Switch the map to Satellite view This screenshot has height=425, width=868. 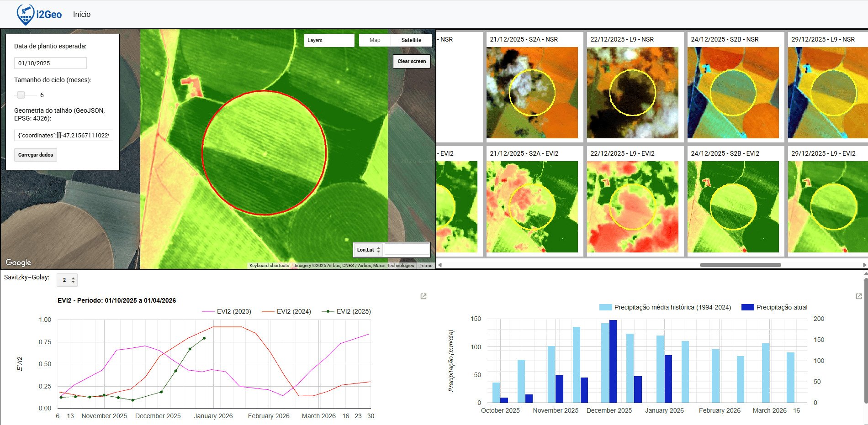tap(411, 40)
